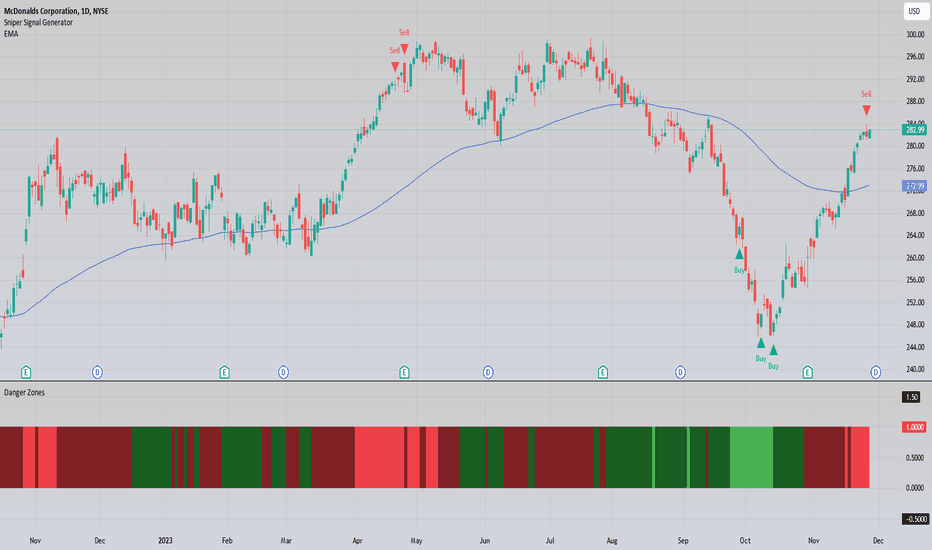Select the Sniper Signal Generator indicator label
This screenshot has height=550, width=932.
(x=38, y=23)
